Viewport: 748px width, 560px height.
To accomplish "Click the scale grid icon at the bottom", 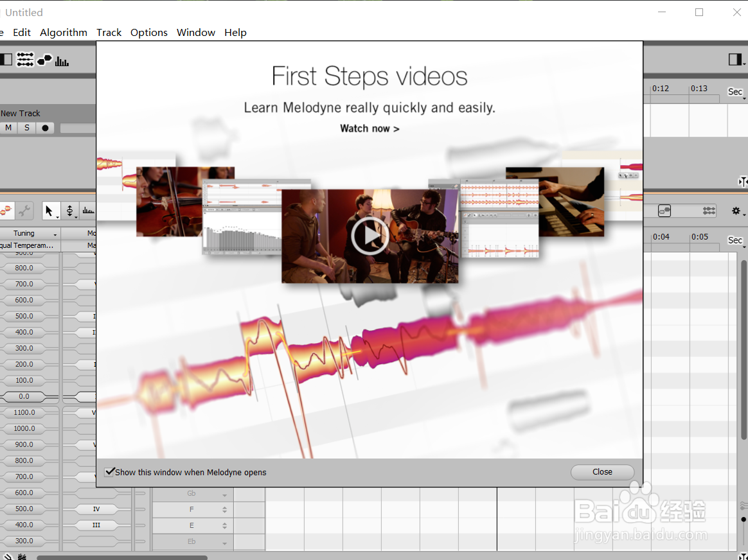I will [22, 556].
